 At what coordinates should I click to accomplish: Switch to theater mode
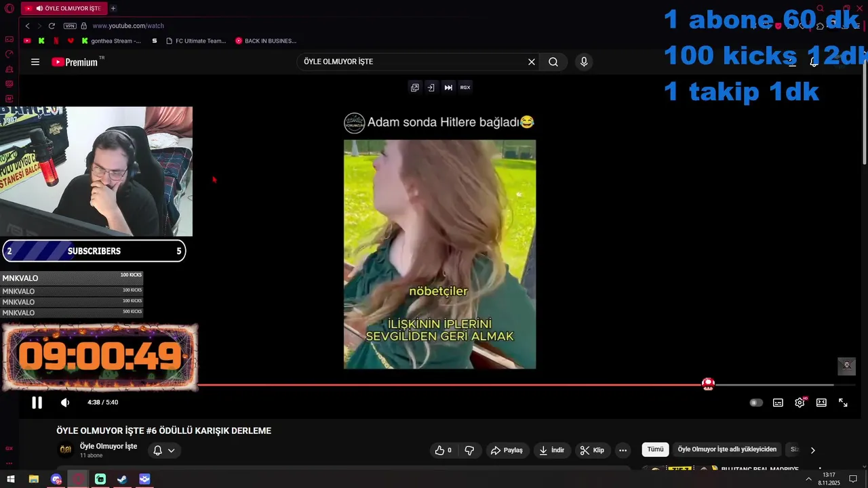click(x=821, y=403)
